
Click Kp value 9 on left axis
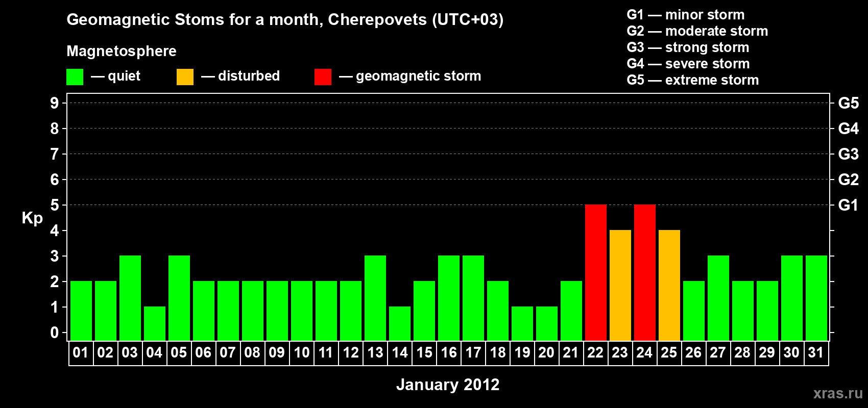click(x=55, y=103)
